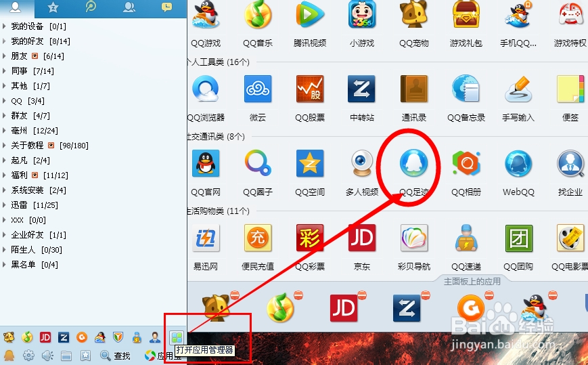Expand the 群友 group

point(4,116)
